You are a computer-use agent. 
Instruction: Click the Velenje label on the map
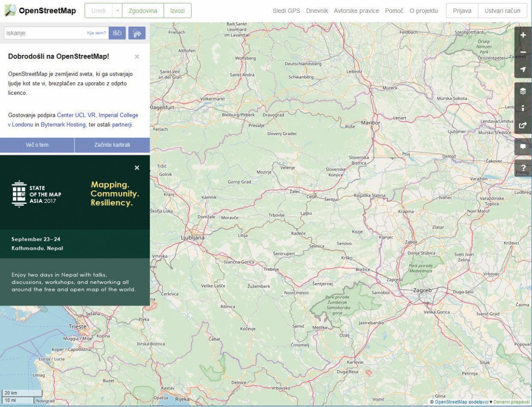[x=287, y=167]
